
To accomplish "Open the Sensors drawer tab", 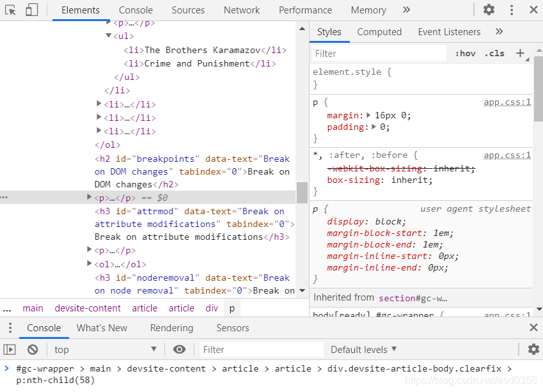I will point(233,328).
